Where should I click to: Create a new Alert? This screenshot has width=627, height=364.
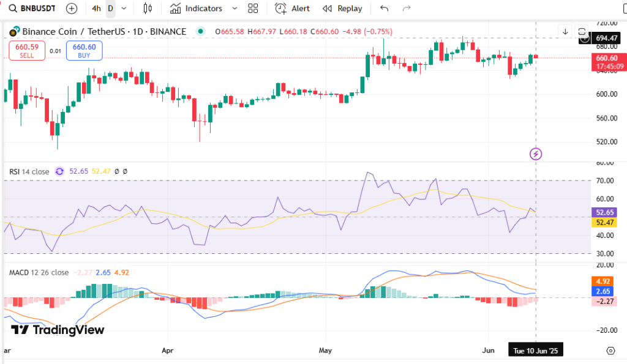pos(292,9)
